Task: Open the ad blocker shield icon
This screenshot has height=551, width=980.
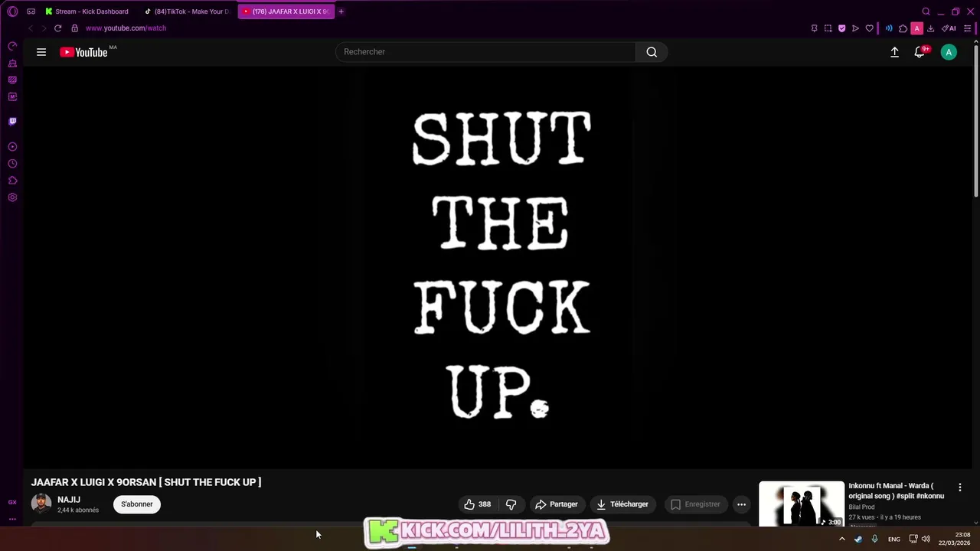Action: click(841, 28)
